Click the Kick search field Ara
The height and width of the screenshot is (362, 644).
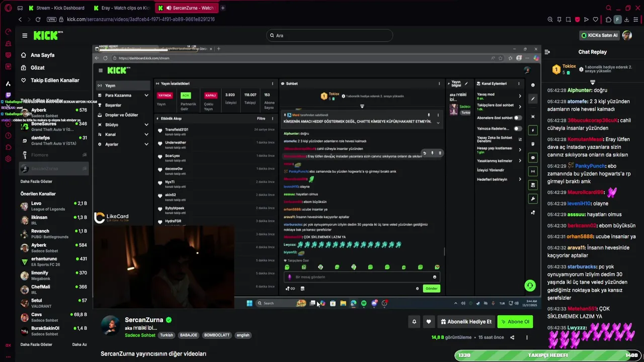329,36
